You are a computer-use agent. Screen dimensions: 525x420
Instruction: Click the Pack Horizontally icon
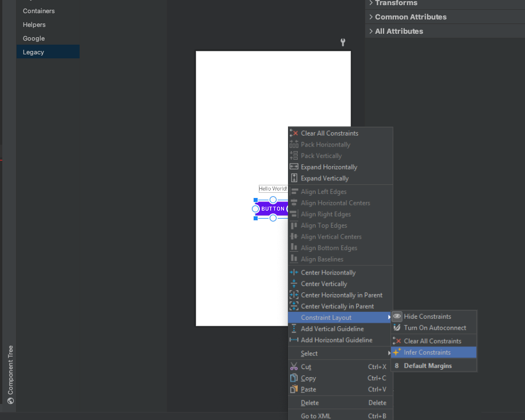point(294,144)
